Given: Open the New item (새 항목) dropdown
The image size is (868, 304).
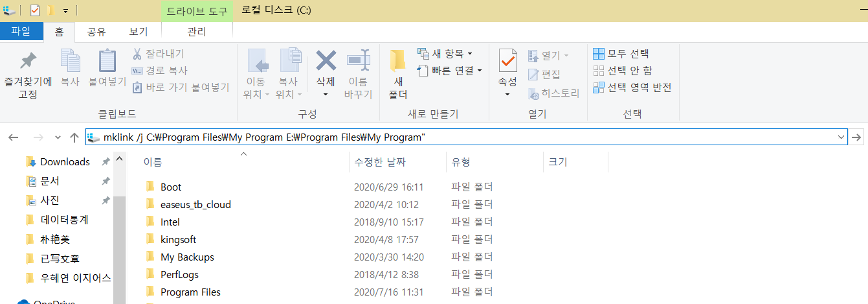Looking at the screenshot, I should coord(445,53).
